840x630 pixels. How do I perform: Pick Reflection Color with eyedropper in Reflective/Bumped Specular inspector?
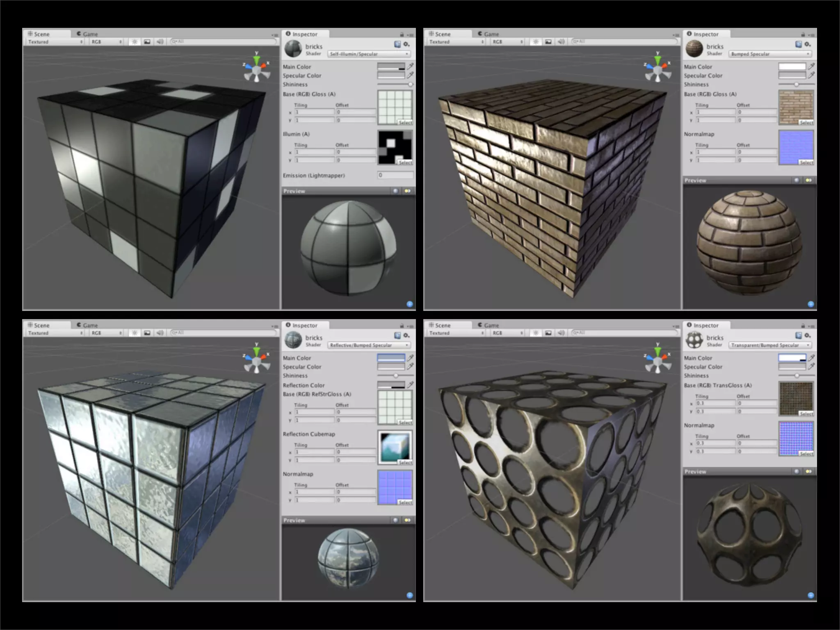click(x=410, y=385)
